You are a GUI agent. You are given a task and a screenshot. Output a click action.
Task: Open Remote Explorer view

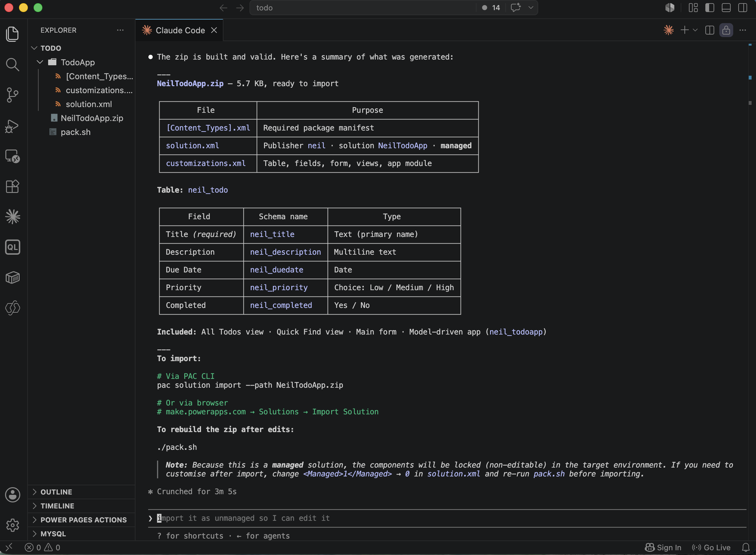[x=12, y=156]
